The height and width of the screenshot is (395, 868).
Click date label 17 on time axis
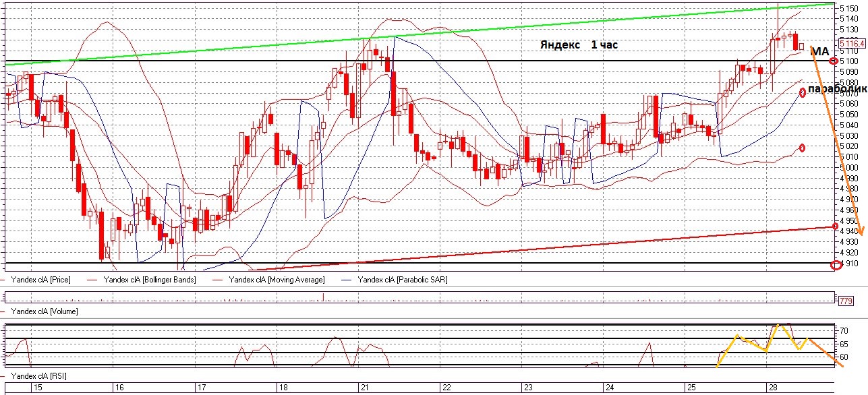click(x=201, y=388)
